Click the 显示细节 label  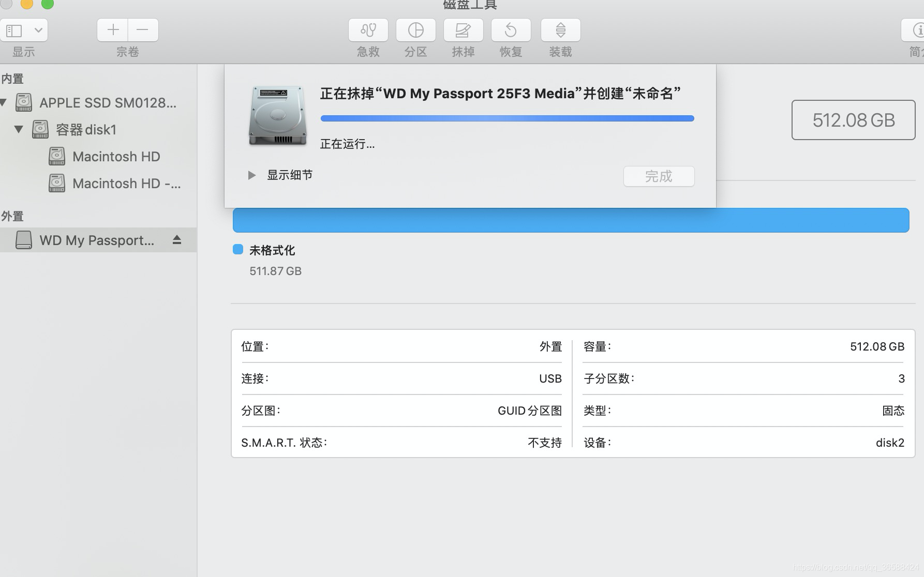(x=290, y=175)
